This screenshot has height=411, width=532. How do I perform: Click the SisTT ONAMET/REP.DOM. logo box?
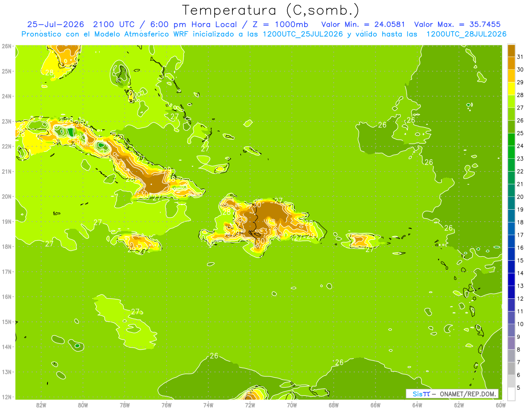452,394
